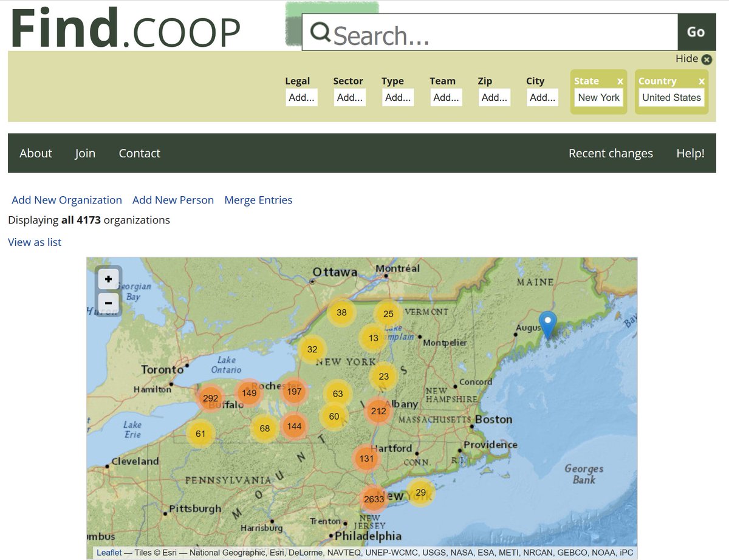Screen dimensions: 729x560
Task: Zoom out on the map
Action: pyautogui.click(x=108, y=302)
